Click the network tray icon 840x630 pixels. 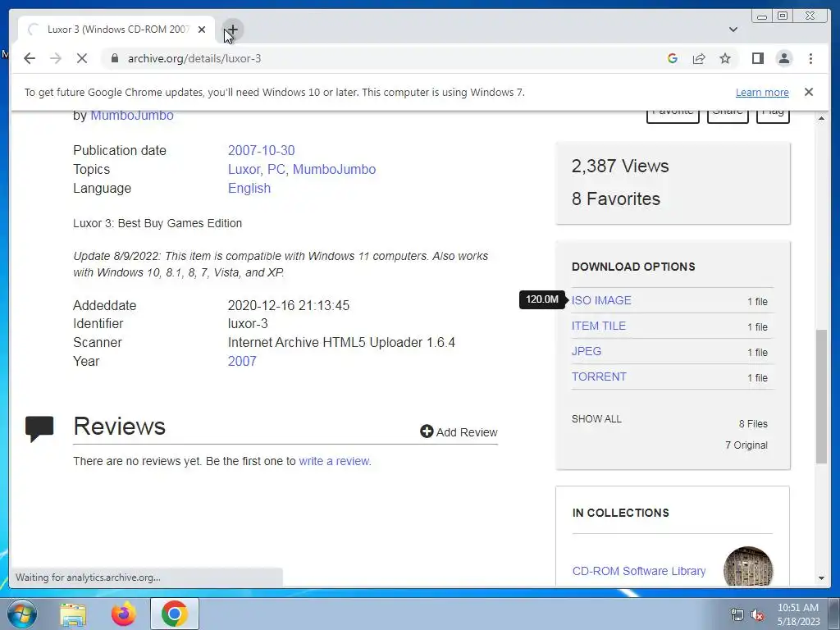tap(737, 615)
